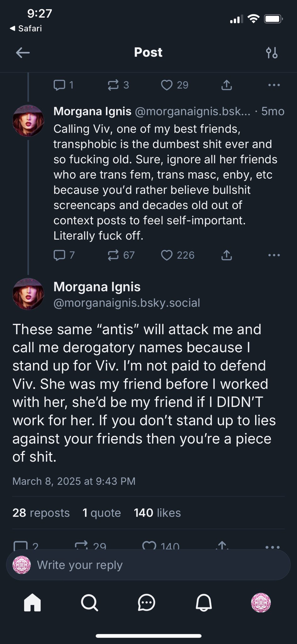View the 28 reposts list

click(41, 513)
